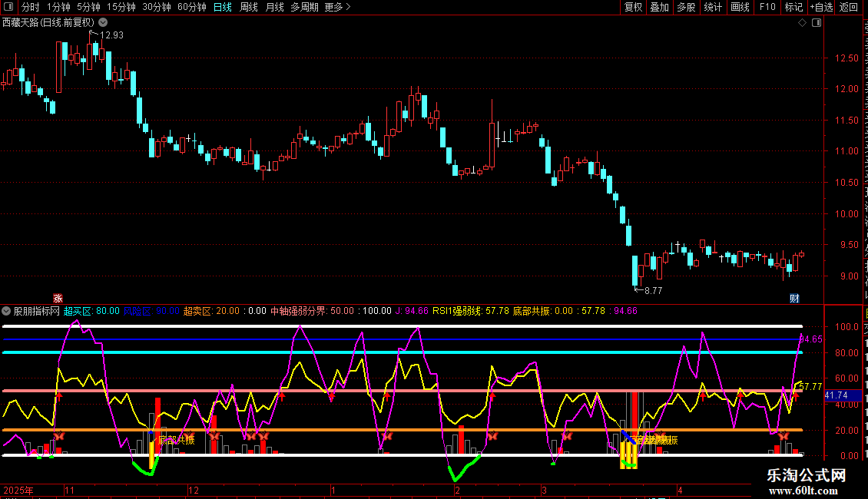Click the 中轴强弱分界: 50.00 value
This screenshot has width=868, height=499.
[x=312, y=311]
